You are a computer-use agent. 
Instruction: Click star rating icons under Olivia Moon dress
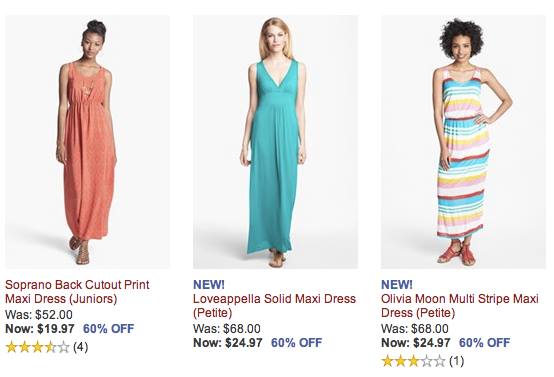(x=413, y=361)
